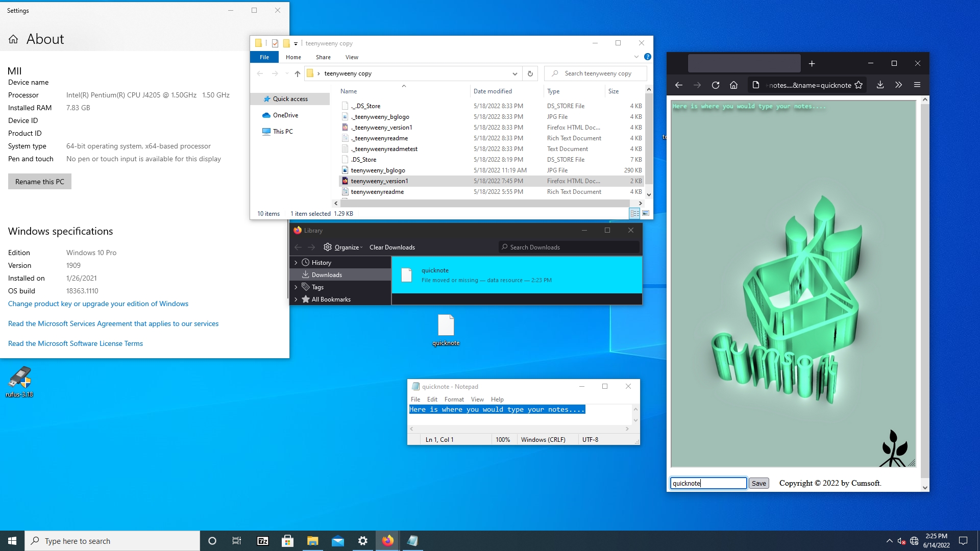Viewport: 980px width, 551px height.
Task: Switch to details view toggle
Action: pos(634,213)
